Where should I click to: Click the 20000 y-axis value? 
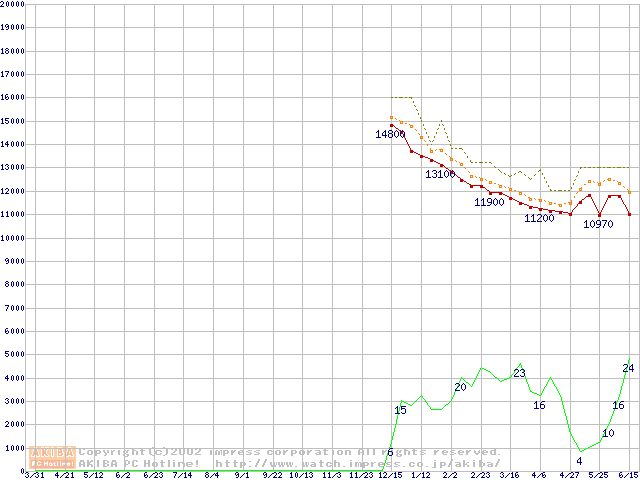(12, 4)
